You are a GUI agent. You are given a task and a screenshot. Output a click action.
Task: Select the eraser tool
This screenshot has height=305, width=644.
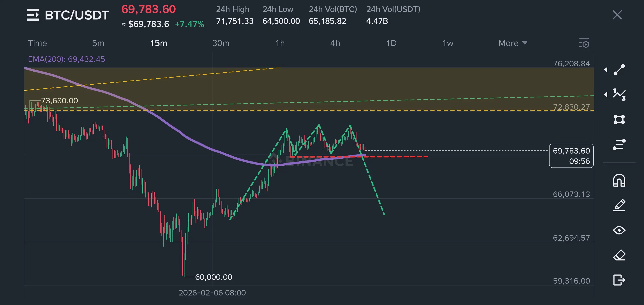(619, 255)
